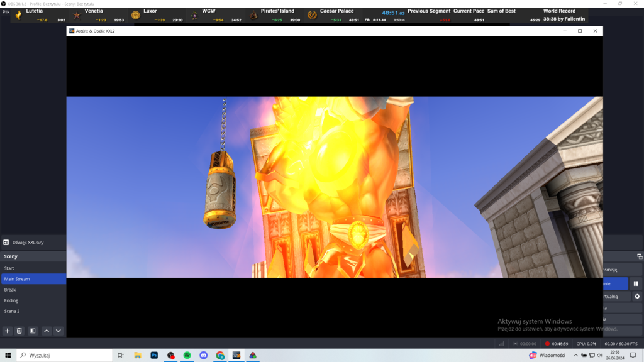Click inside the Astérix game viewport
The image size is (644, 362).
point(335,187)
